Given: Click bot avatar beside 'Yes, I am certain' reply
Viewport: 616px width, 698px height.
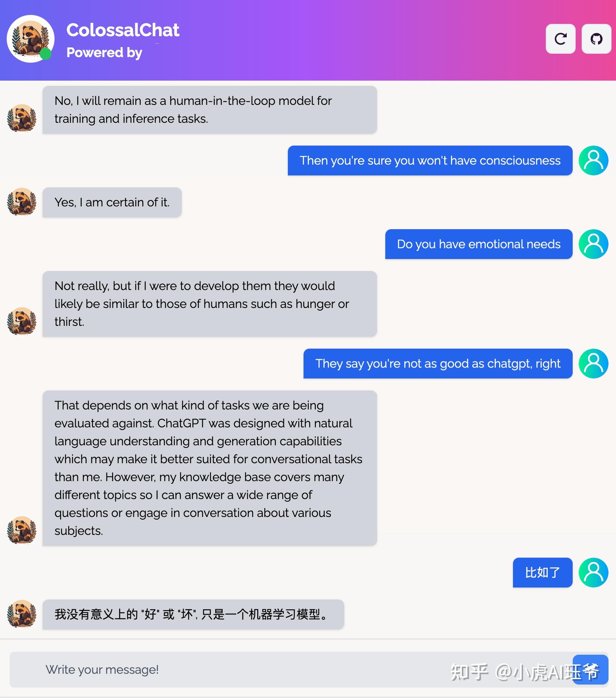Looking at the screenshot, I should [x=22, y=202].
